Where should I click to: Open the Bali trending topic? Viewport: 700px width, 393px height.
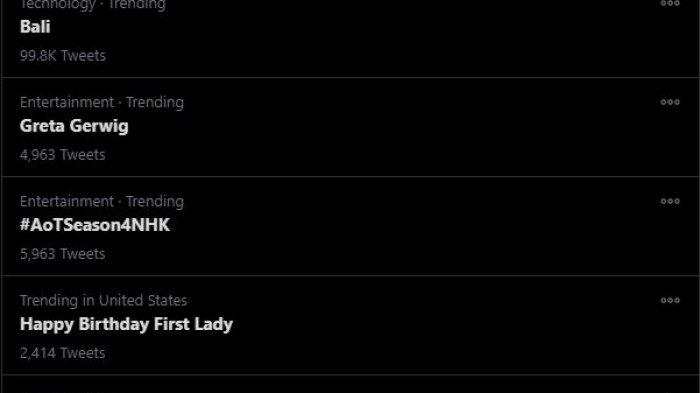point(35,27)
